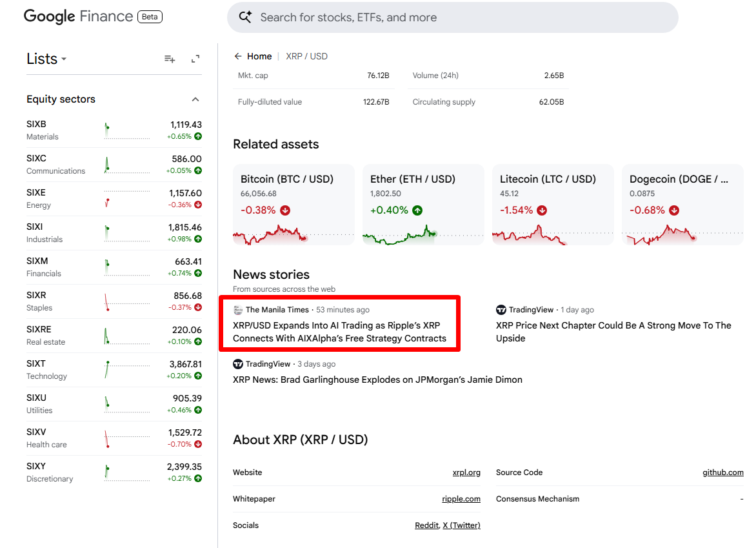Select SIXE Energy row

click(x=114, y=199)
